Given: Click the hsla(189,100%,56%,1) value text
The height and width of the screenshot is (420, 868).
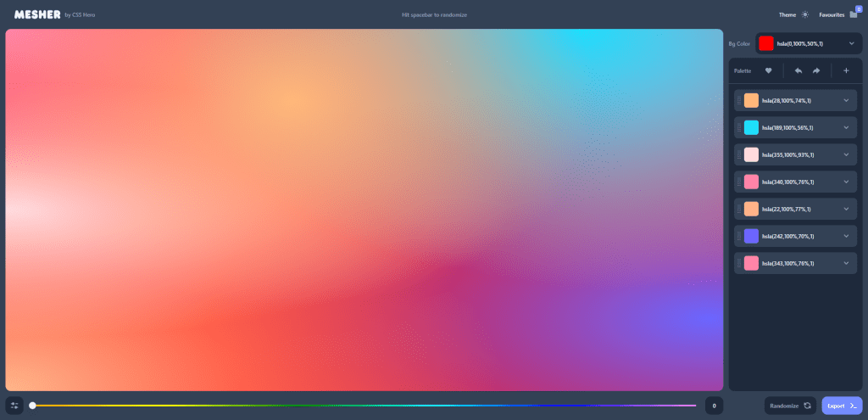Looking at the screenshot, I should click(x=787, y=127).
